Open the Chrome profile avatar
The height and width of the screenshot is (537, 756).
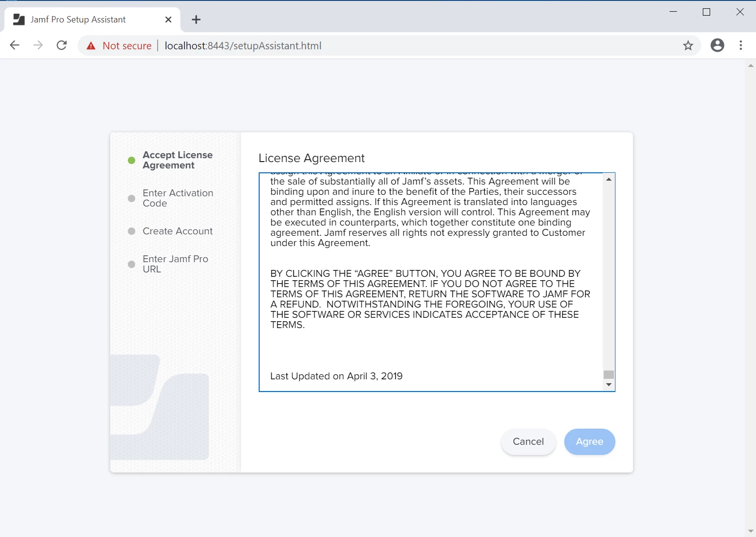(717, 45)
